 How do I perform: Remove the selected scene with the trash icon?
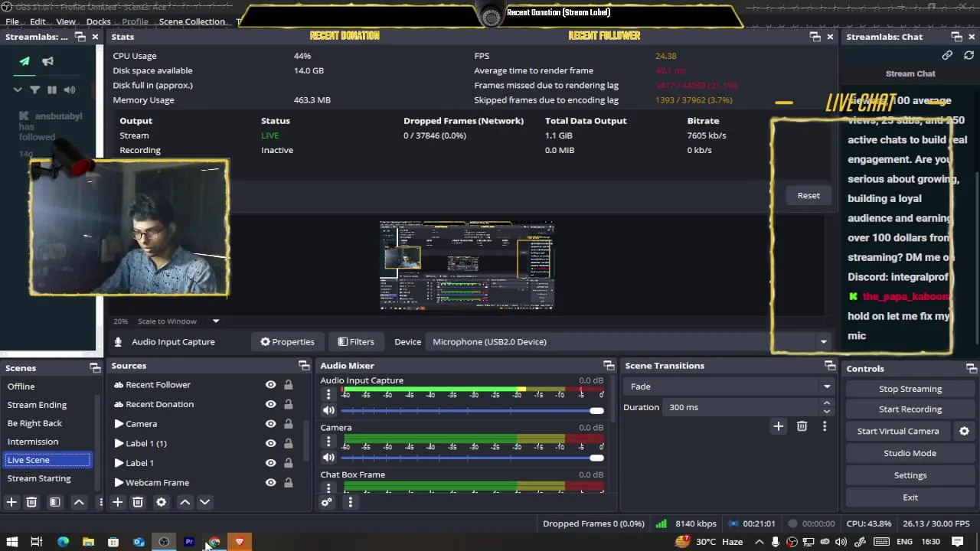31,502
